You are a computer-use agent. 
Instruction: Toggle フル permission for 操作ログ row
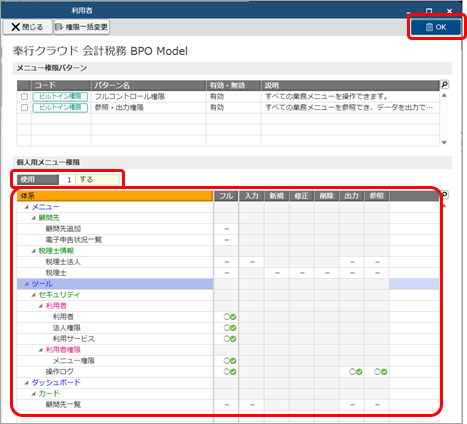click(x=230, y=372)
